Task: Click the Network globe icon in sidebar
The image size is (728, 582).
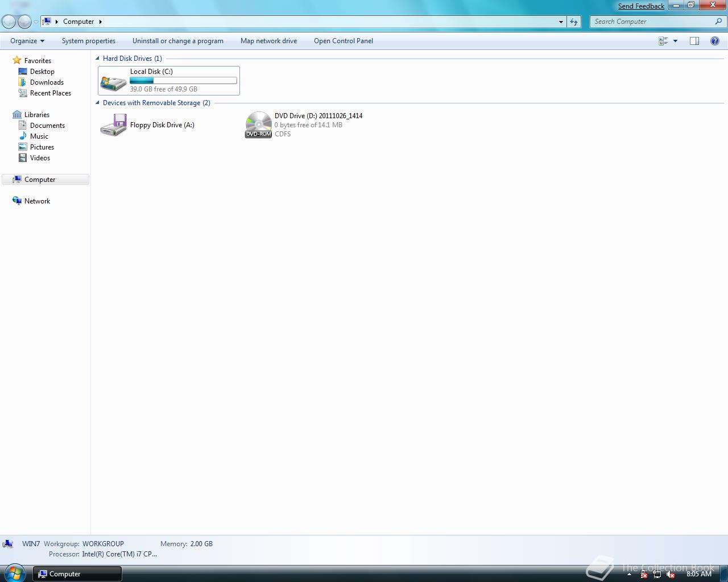Action: pyautogui.click(x=17, y=201)
